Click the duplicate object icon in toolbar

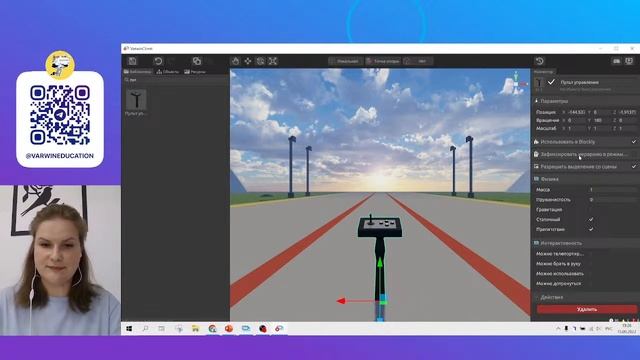click(x=197, y=61)
